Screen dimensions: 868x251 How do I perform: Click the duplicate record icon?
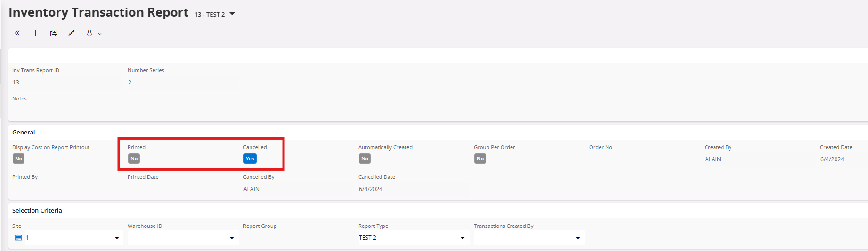(x=54, y=33)
